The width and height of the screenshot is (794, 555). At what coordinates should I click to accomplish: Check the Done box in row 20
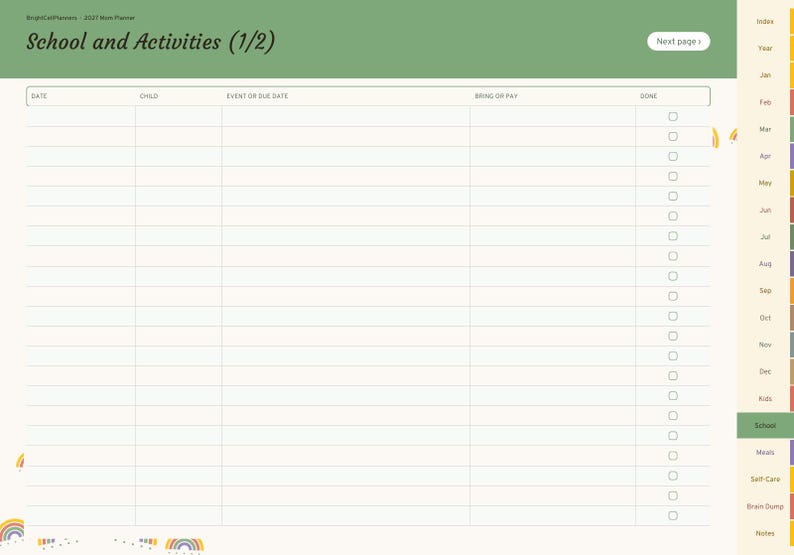(x=673, y=496)
